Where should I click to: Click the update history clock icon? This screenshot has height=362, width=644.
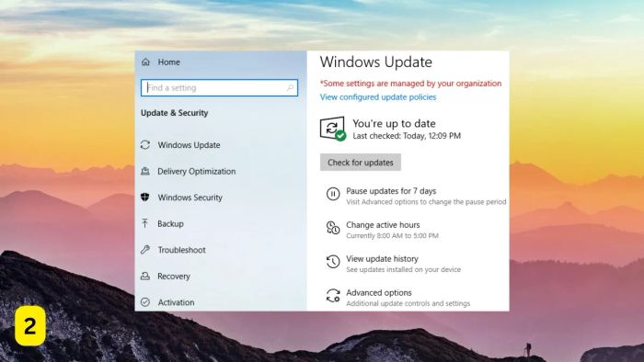[x=333, y=262]
